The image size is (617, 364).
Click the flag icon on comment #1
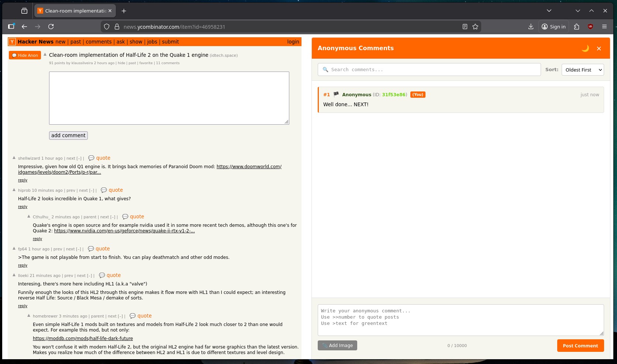coord(336,94)
